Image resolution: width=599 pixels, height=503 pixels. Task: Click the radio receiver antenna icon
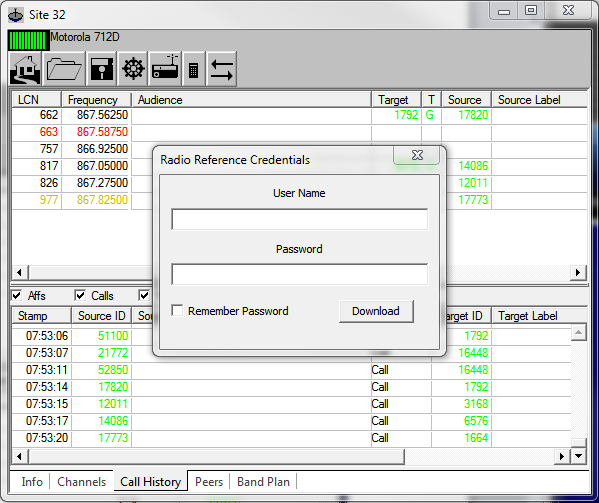coord(165,69)
